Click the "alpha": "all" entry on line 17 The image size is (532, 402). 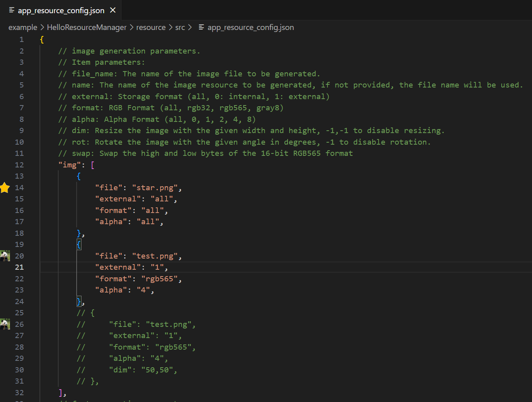pos(129,222)
